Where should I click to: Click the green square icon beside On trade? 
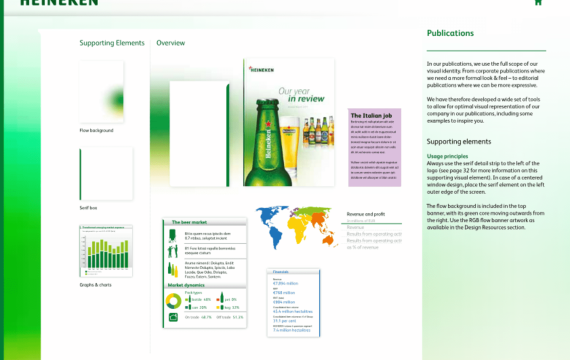tap(173, 317)
